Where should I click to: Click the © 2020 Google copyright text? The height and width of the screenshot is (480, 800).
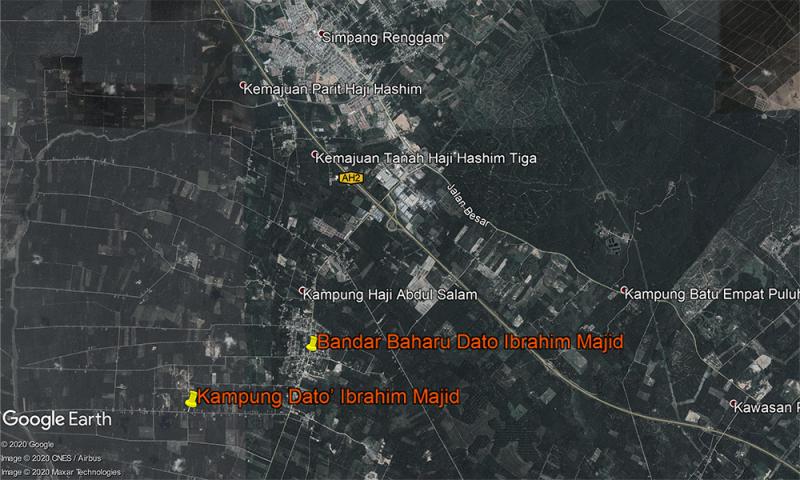click(27, 444)
